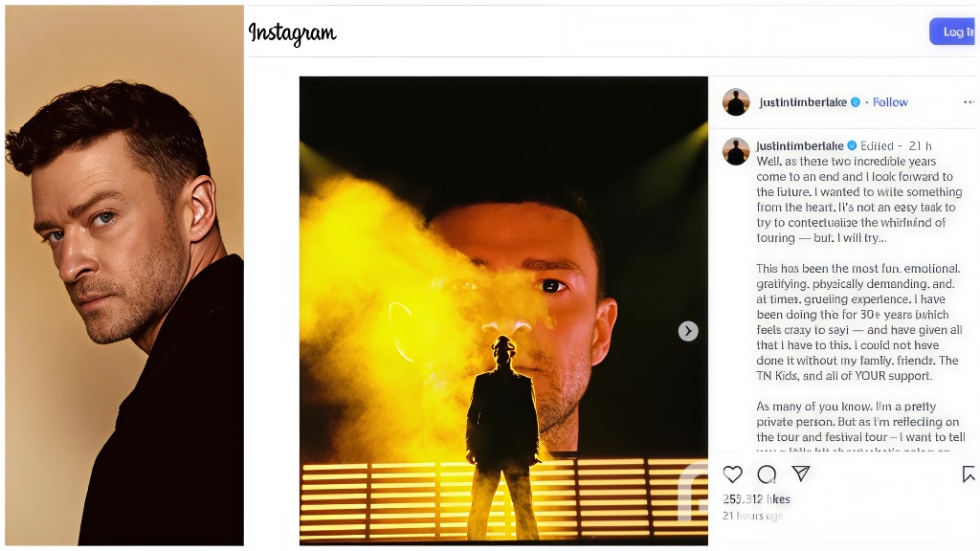Open justintimberlake username in the post header
The width and height of the screenshot is (980, 551).
pos(803,102)
